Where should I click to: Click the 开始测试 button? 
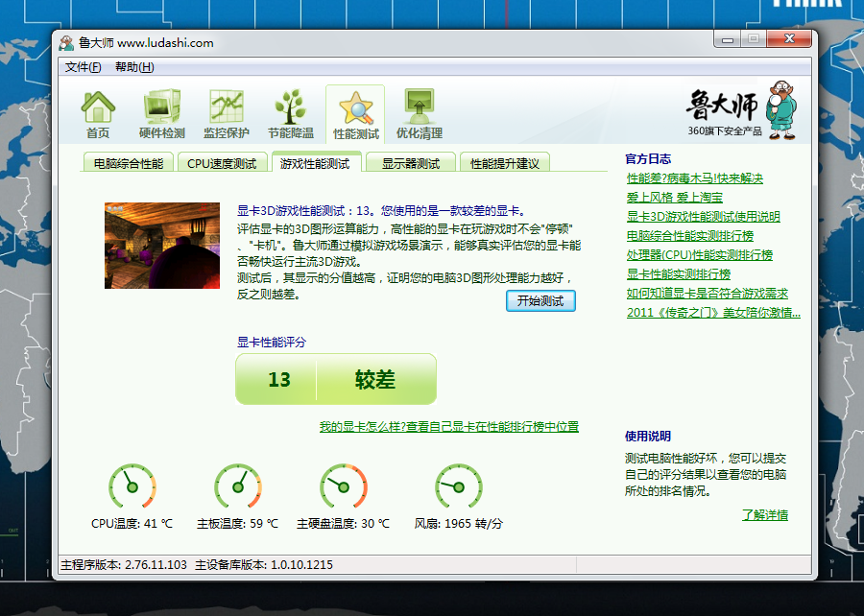(540, 300)
